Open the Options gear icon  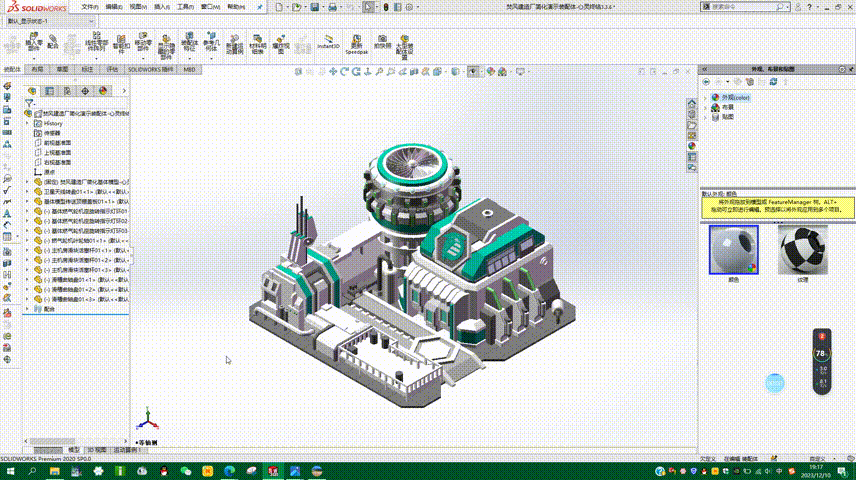tap(409, 7)
